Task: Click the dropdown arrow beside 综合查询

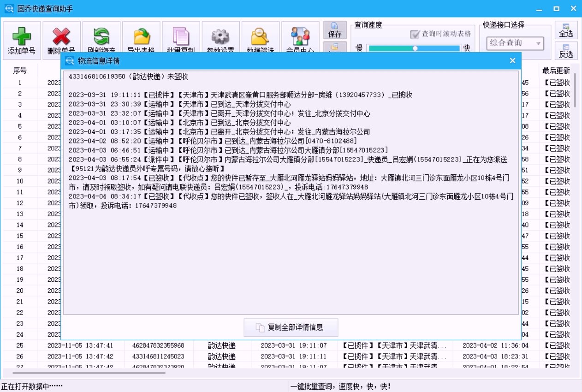Action: point(538,44)
